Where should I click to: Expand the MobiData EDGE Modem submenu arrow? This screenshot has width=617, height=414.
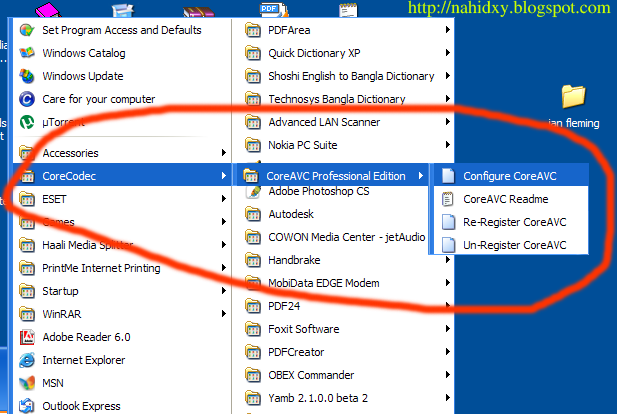tap(447, 283)
